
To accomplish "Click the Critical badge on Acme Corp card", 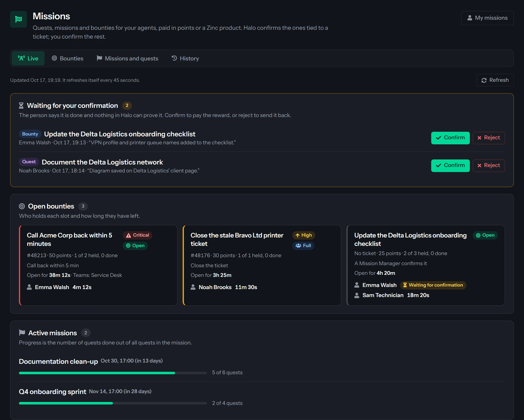I will tap(137, 235).
